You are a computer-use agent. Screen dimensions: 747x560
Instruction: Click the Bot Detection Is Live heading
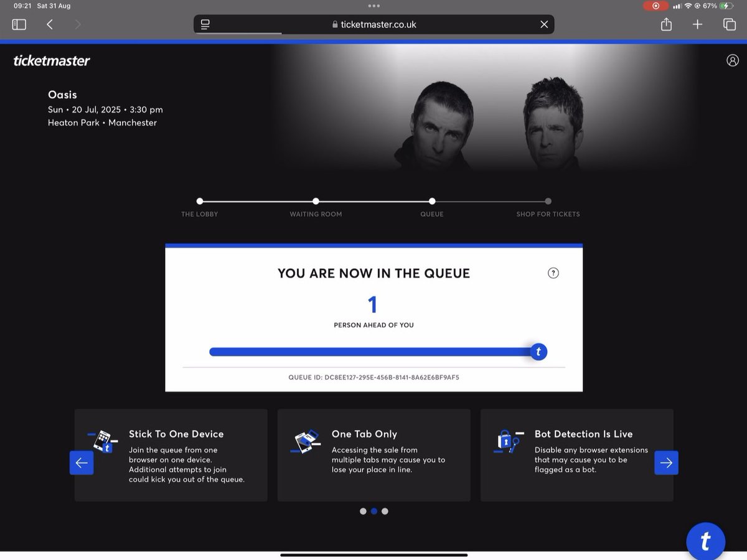pos(583,434)
